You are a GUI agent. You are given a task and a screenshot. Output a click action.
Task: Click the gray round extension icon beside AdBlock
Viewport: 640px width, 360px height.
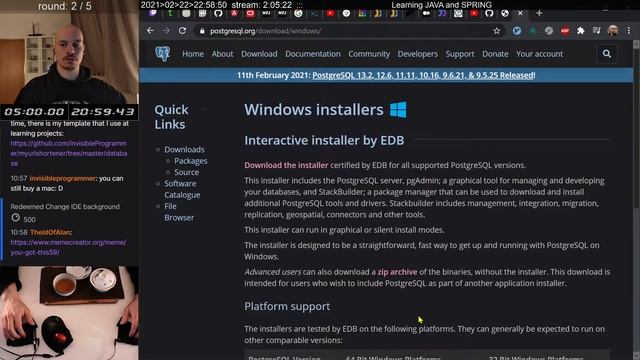[x=549, y=31]
